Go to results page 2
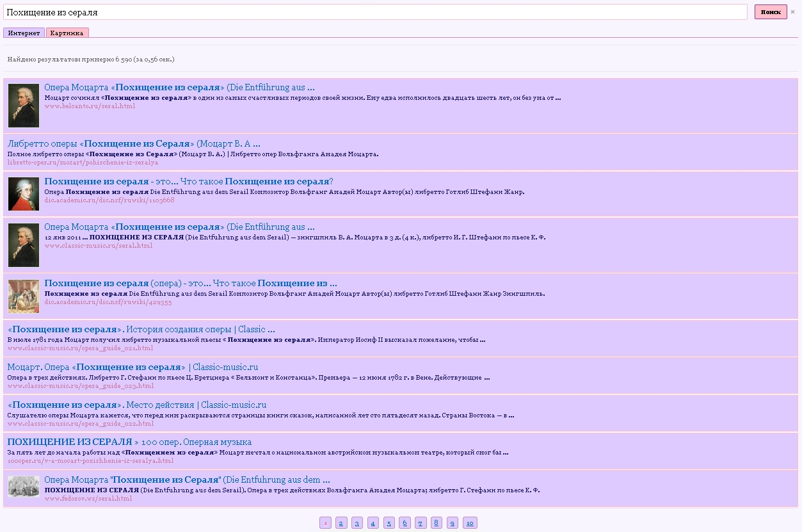 (x=341, y=523)
